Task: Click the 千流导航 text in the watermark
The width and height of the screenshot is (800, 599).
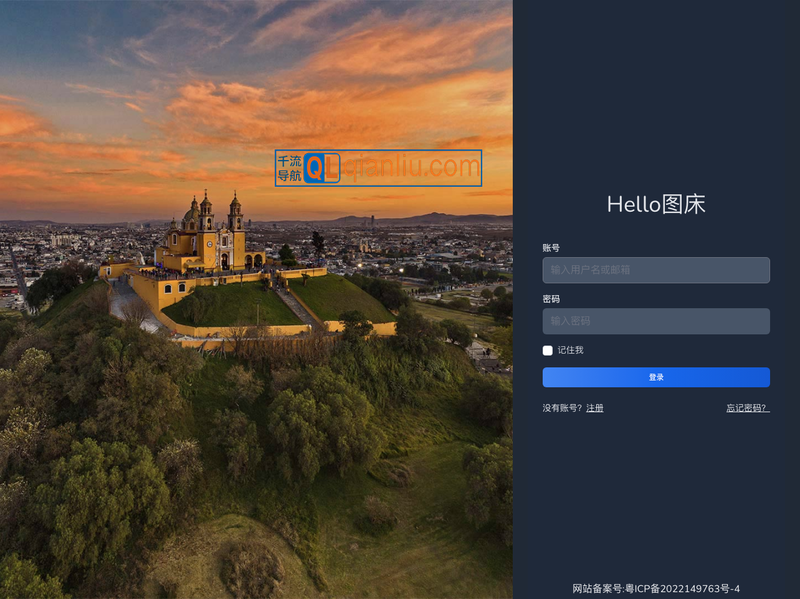Action: pyautogui.click(x=289, y=168)
